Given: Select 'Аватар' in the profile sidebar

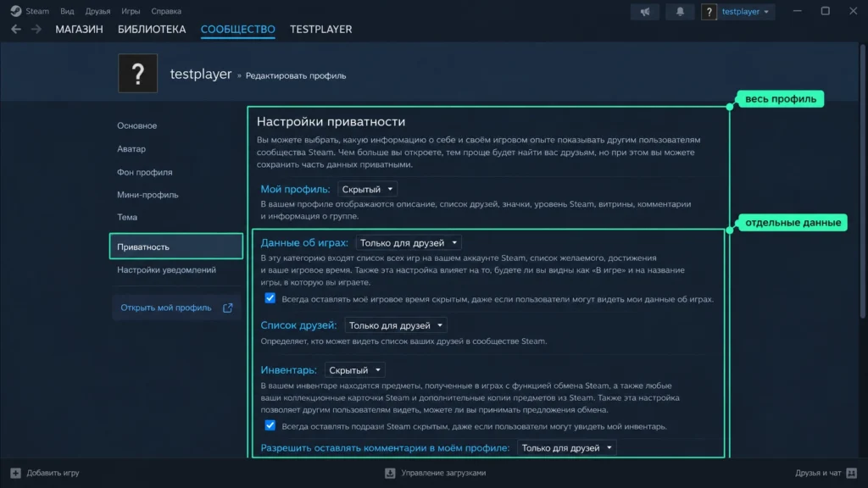Looking at the screenshot, I should tap(131, 149).
